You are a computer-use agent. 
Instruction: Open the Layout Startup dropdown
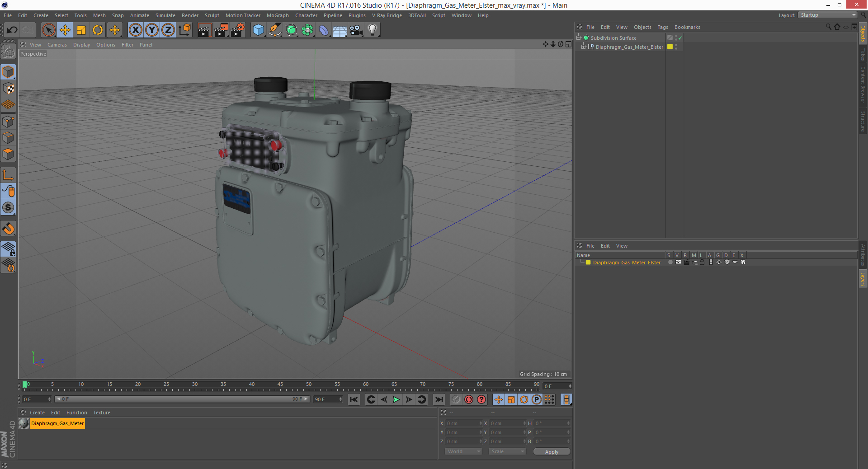point(827,15)
